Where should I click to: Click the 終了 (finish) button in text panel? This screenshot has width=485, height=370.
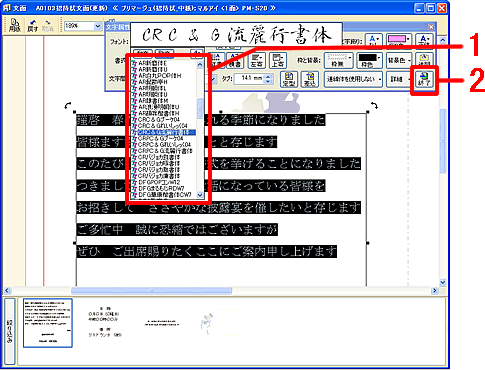click(424, 79)
